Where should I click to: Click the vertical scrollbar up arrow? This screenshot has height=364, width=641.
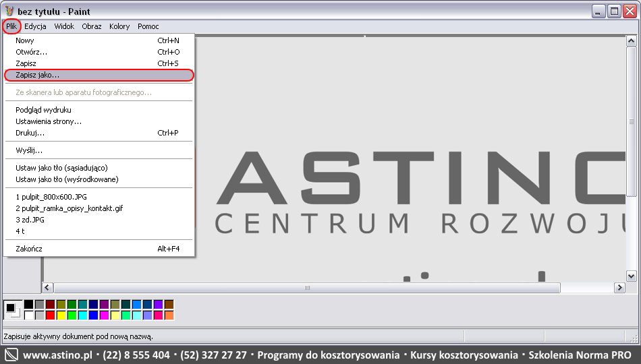(631, 41)
